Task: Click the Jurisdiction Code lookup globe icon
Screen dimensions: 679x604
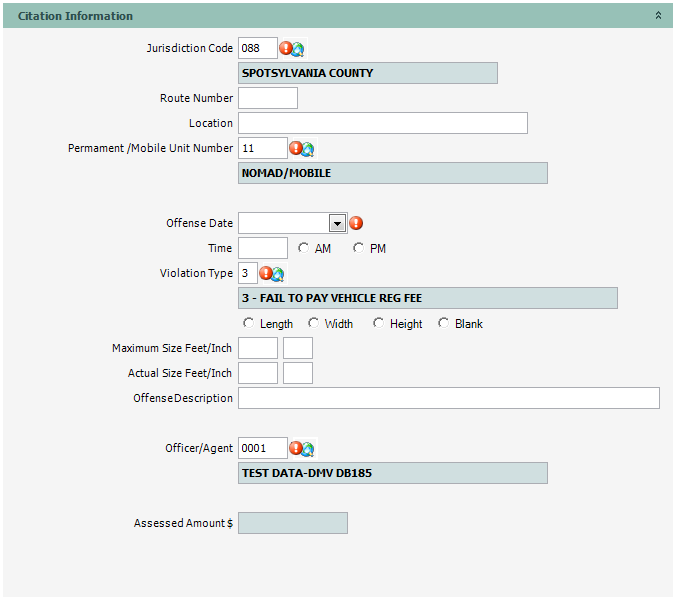Action: click(x=298, y=49)
